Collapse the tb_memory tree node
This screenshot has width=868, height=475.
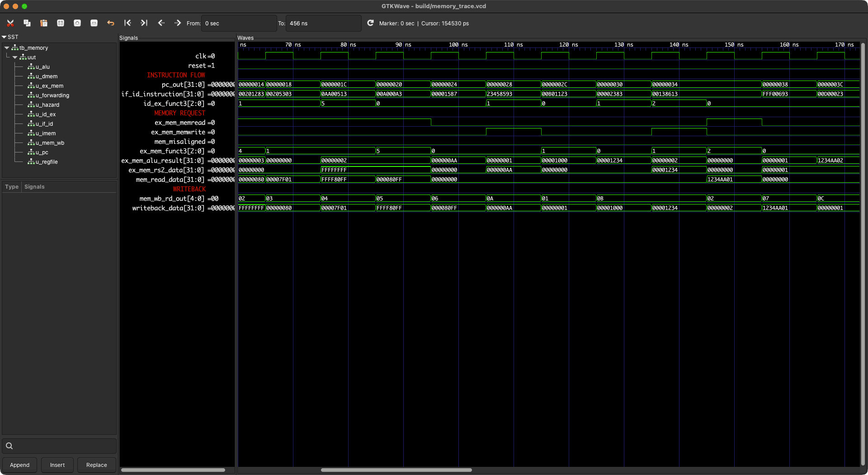click(7, 47)
